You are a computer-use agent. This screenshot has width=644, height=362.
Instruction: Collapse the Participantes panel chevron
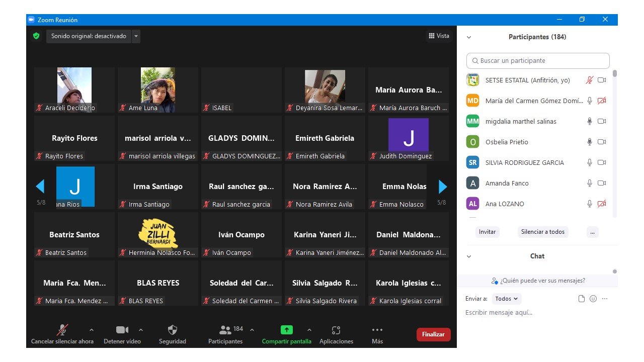(x=469, y=37)
